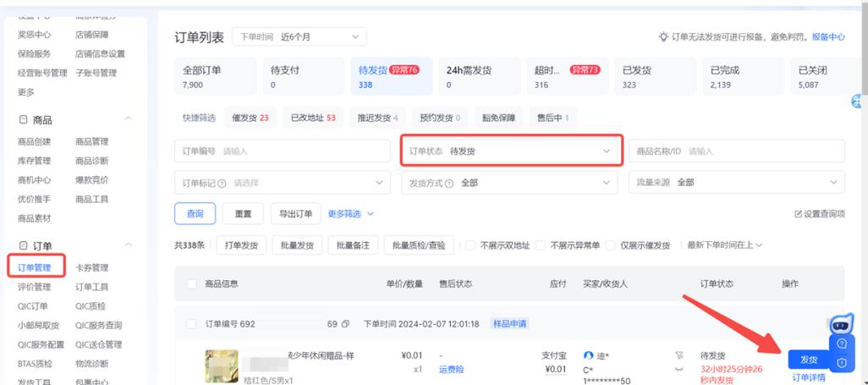Filter by 已改地址 quick filter

tap(313, 118)
